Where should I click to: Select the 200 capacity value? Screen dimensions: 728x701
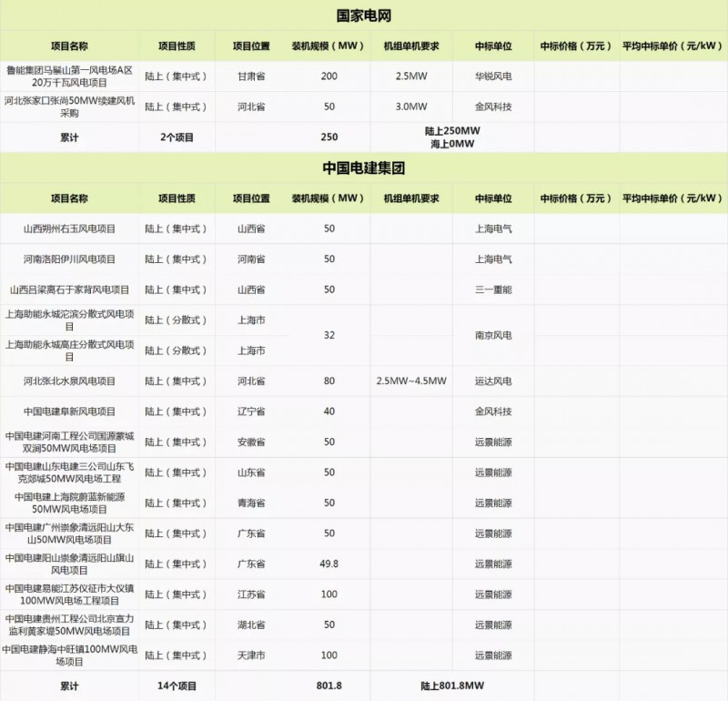pyautogui.click(x=329, y=76)
